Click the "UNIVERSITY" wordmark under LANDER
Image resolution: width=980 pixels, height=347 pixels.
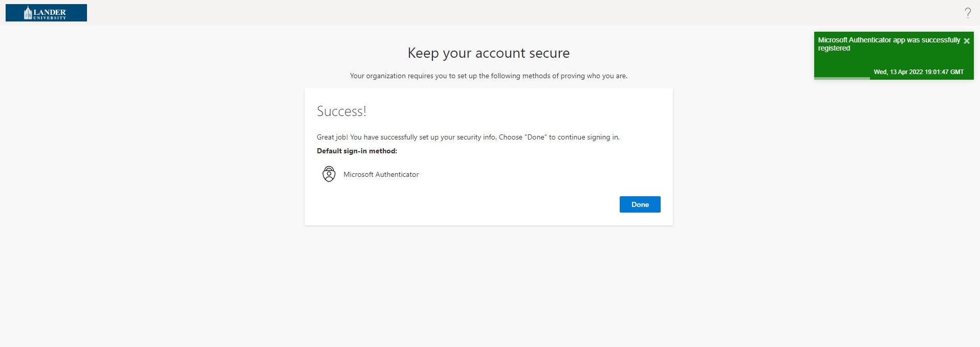[x=50, y=18]
